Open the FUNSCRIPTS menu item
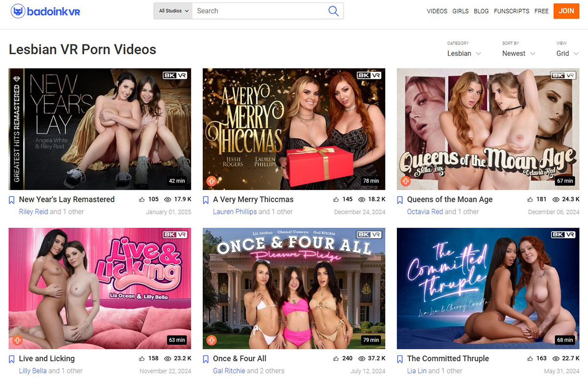Image resolution: width=588 pixels, height=379 pixels. coord(511,11)
